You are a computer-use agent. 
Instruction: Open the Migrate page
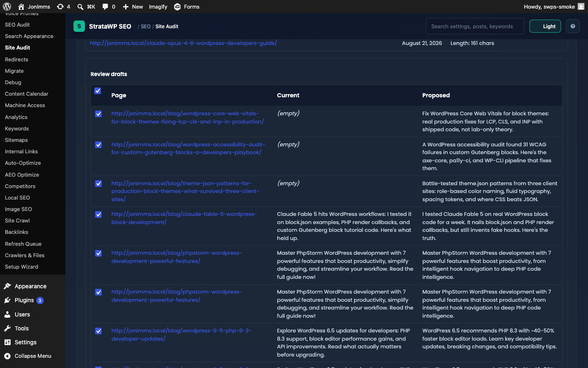click(x=14, y=71)
